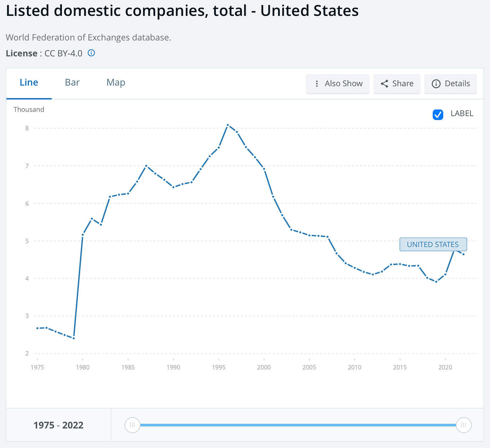Viewport: 490px width, 448px height.
Task: Switch to the Bar tab
Action: coord(72,83)
